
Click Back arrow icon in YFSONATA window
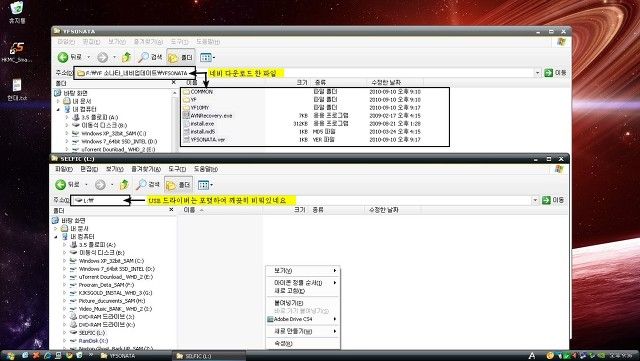pos(63,57)
